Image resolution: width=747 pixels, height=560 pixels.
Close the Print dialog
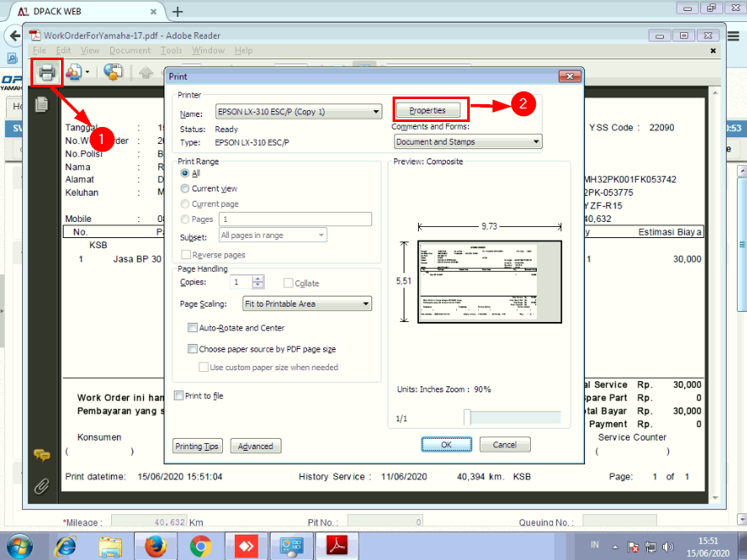[x=569, y=76]
